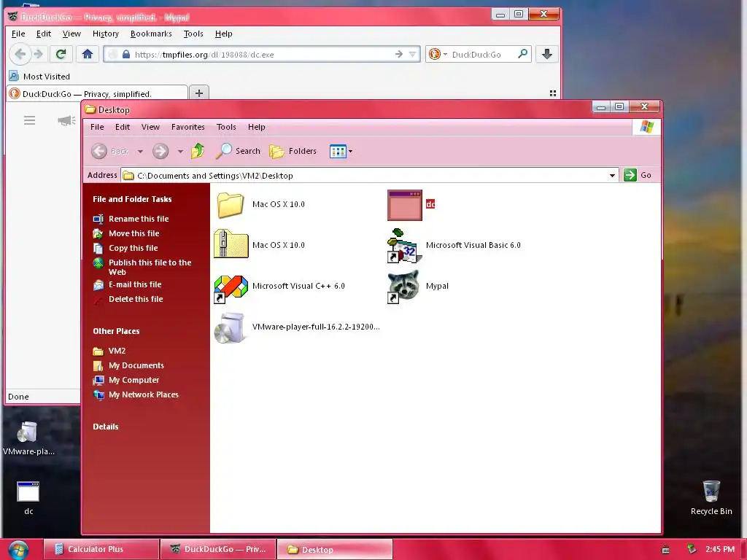Go to the Home page in Mypal
Screen dimensions: 747x560
coord(88,54)
